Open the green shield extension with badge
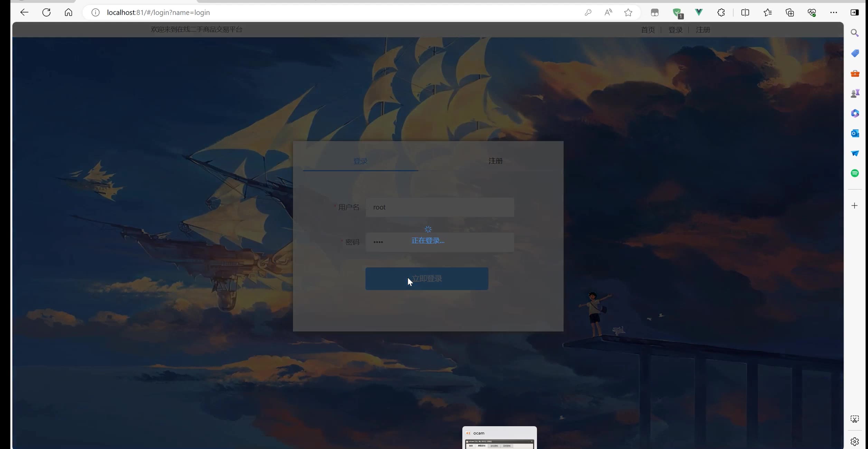The width and height of the screenshot is (868, 449). [x=677, y=13]
